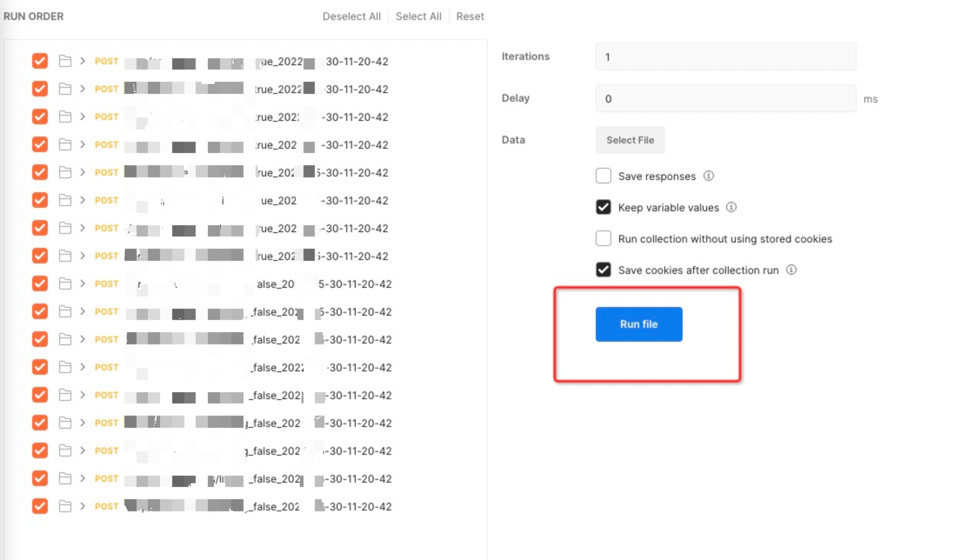Click folder icon in fourth request row
Viewport: 954px width, 560px height.
[65, 144]
